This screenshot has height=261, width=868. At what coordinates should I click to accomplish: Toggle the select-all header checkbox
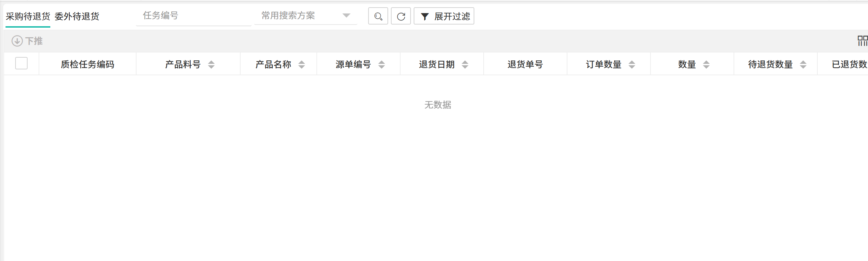(x=21, y=64)
